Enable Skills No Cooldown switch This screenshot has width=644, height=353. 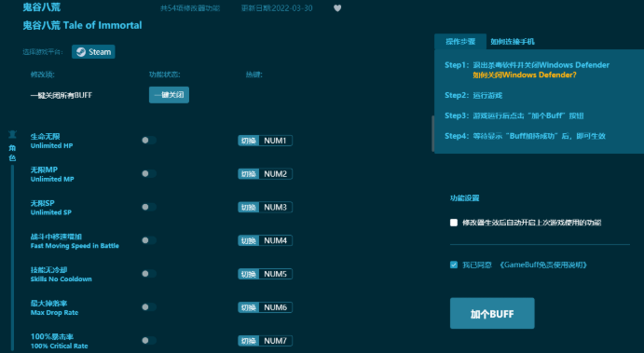(149, 274)
